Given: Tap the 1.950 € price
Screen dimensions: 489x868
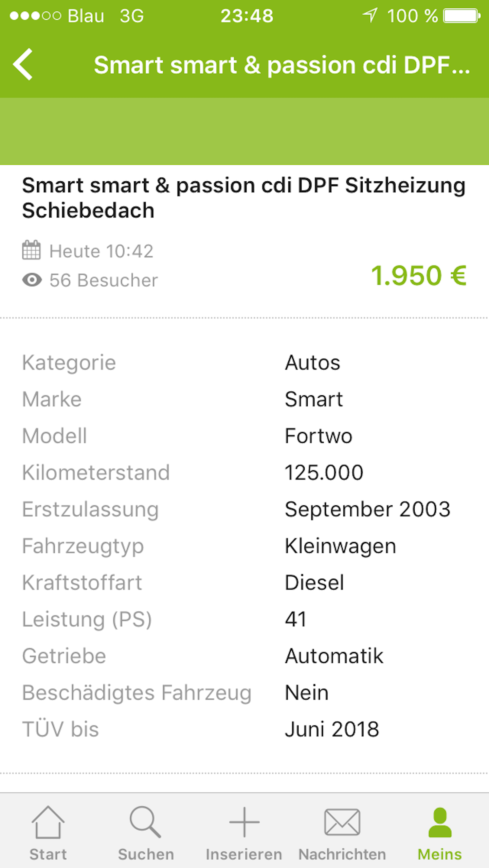Looking at the screenshot, I should (x=419, y=275).
